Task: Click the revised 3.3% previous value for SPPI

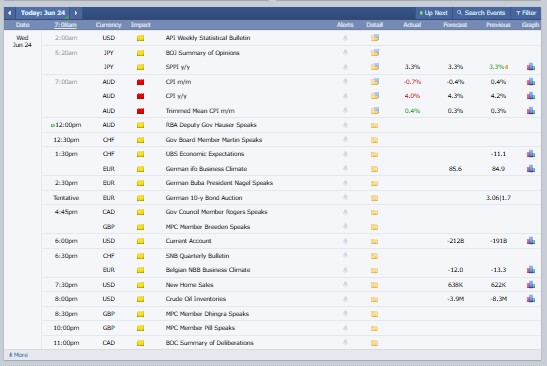Action: [x=496, y=67]
